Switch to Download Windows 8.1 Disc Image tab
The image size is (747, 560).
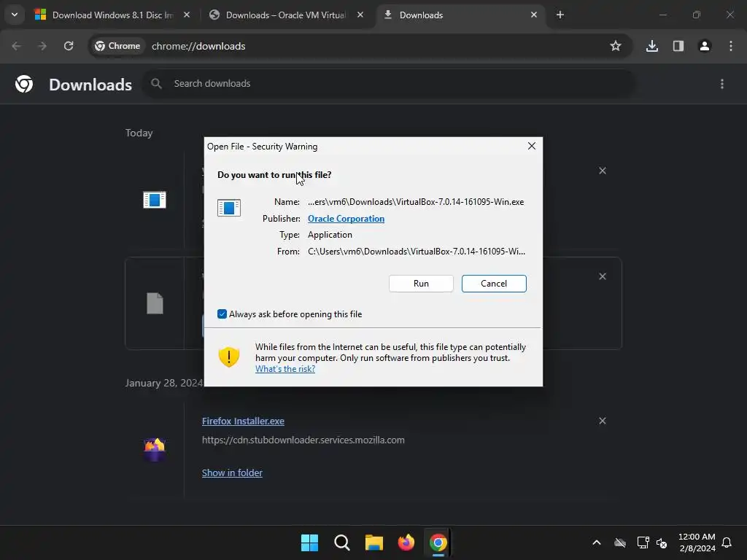click(112, 15)
